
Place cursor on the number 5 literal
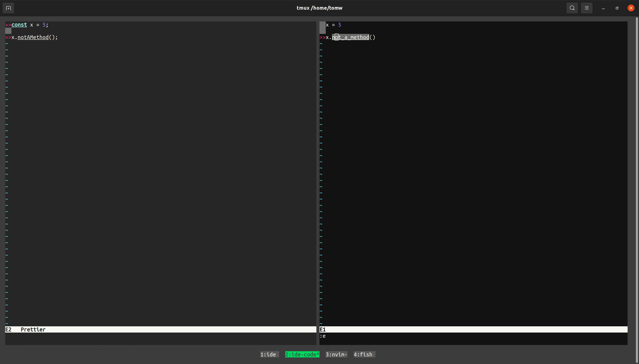pyautogui.click(x=44, y=25)
